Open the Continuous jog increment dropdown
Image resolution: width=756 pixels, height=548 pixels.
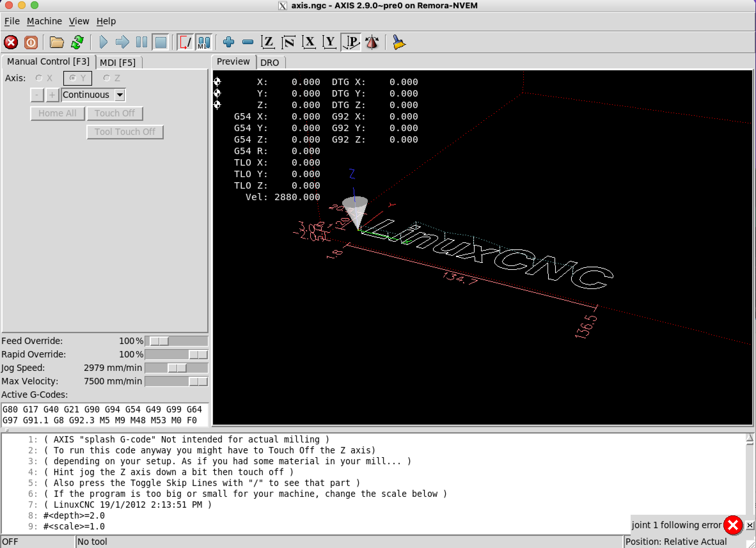pos(120,95)
